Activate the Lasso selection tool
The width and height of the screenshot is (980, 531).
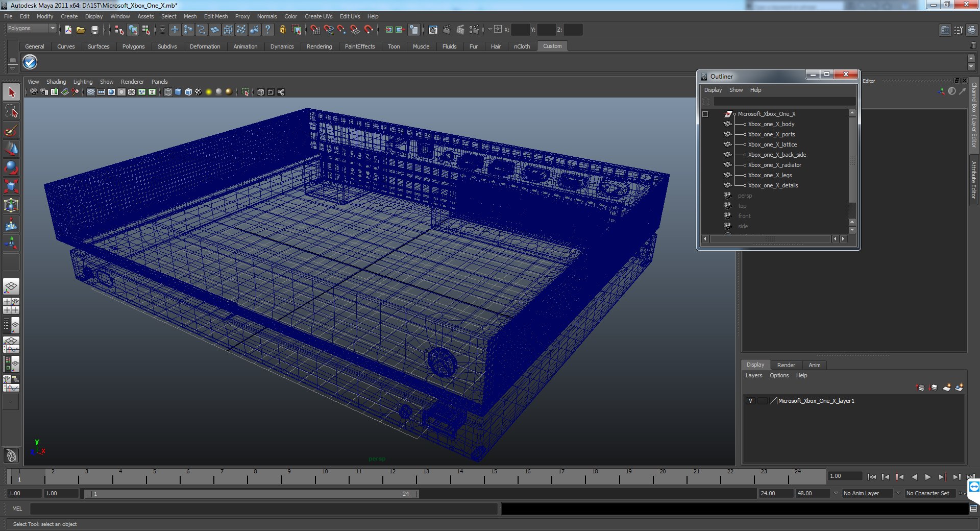(11, 111)
